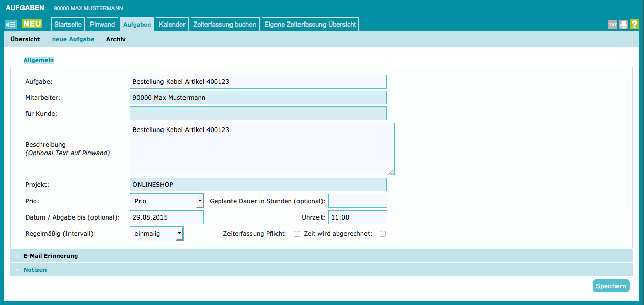Toggle the Zeit wird abgerechnet checkbox
The height and width of the screenshot is (305, 644).
pyautogui.click(x=382, y=234)
